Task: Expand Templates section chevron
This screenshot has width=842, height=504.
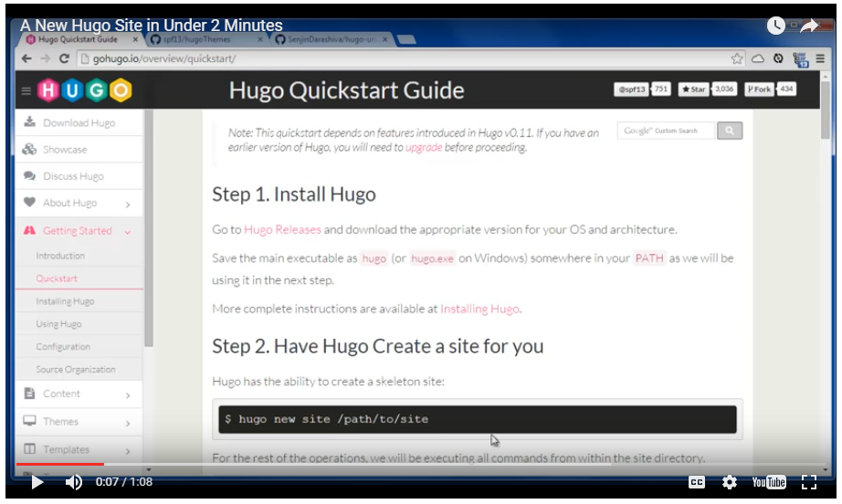Action: point(128,451)
